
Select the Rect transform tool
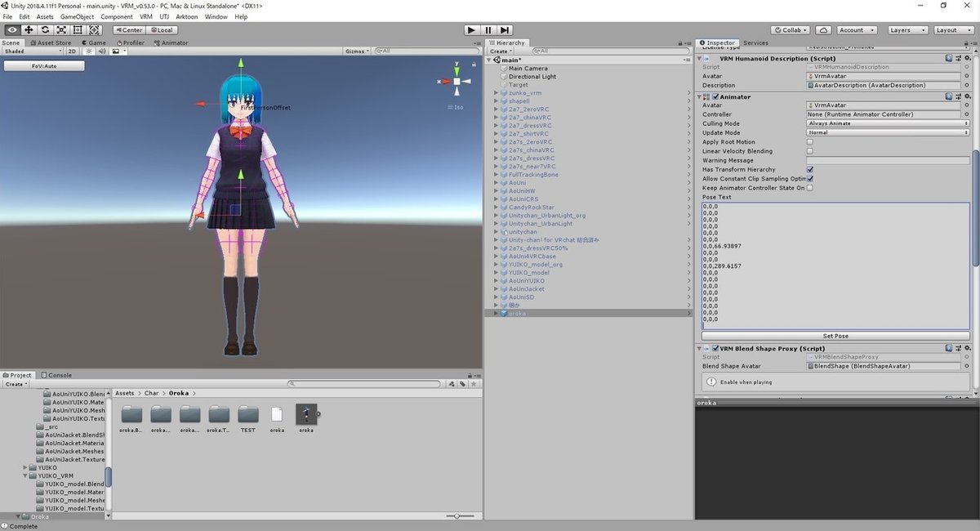click(78, 29)
